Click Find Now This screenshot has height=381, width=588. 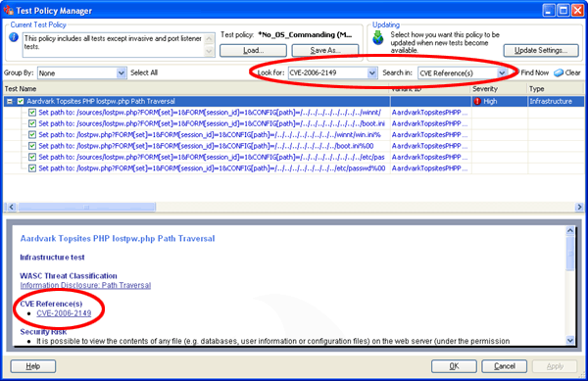click(534, 72)
